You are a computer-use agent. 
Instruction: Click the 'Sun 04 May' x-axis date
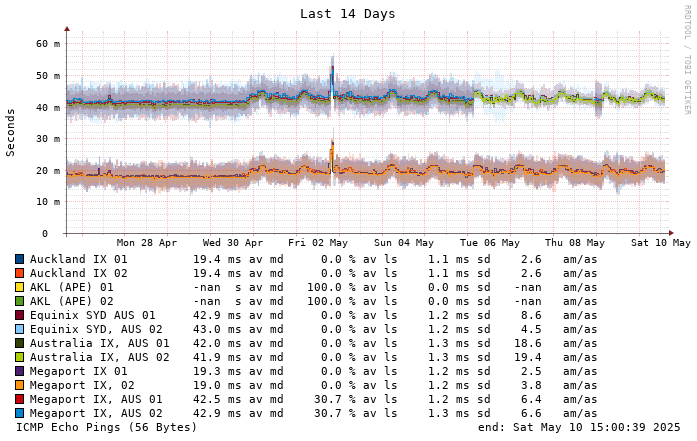point(404,243)
